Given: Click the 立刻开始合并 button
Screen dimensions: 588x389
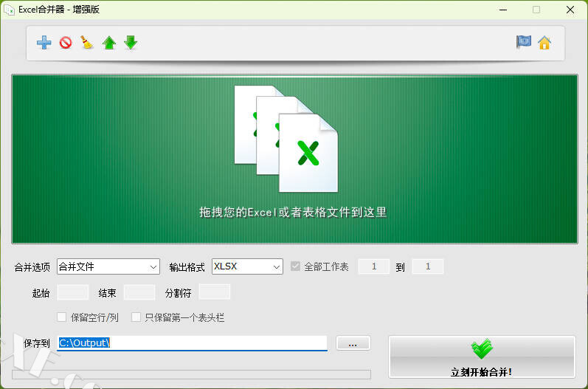Looking at the screenshot, I should [481, 357].
